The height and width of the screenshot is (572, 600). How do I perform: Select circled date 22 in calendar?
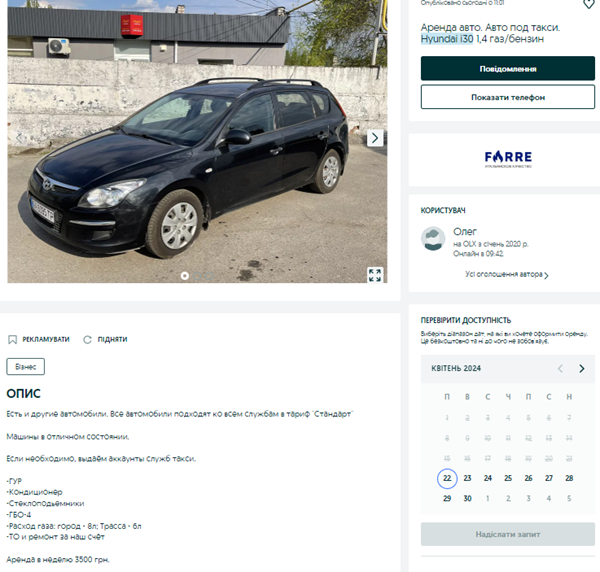[447, 478]
